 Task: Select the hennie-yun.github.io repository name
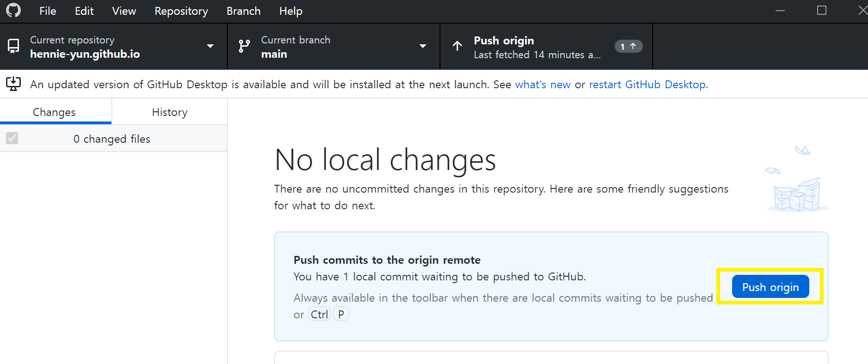pyautogui.click(x=85, y=54)
